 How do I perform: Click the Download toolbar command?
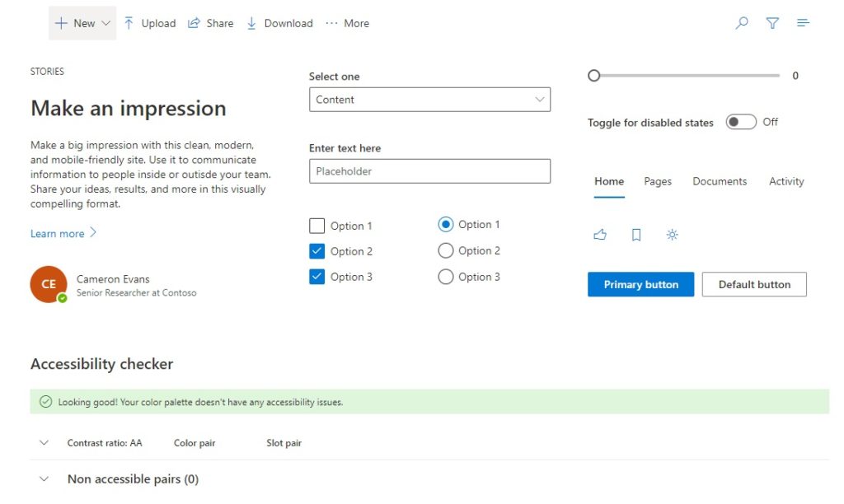tap(280, 23)
